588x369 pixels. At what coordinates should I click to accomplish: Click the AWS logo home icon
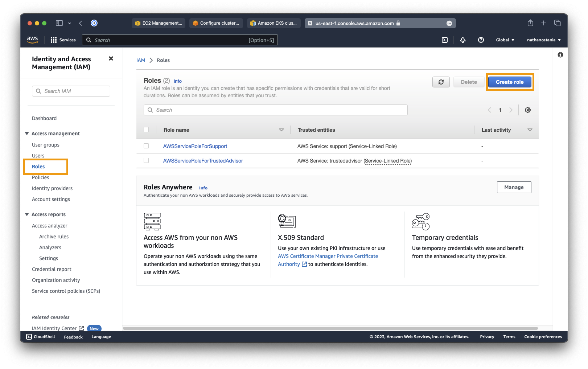coord(33,40)
